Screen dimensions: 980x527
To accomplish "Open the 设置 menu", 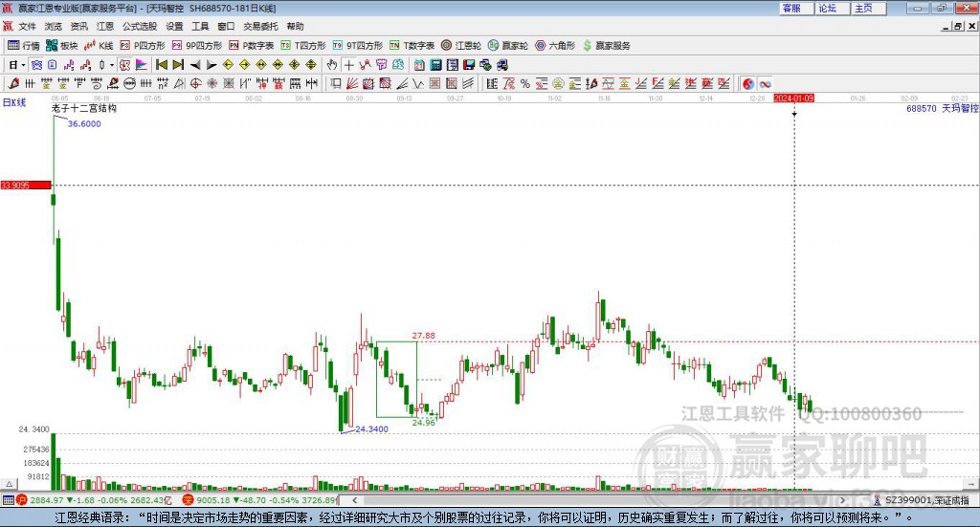I will click(174, 26).
